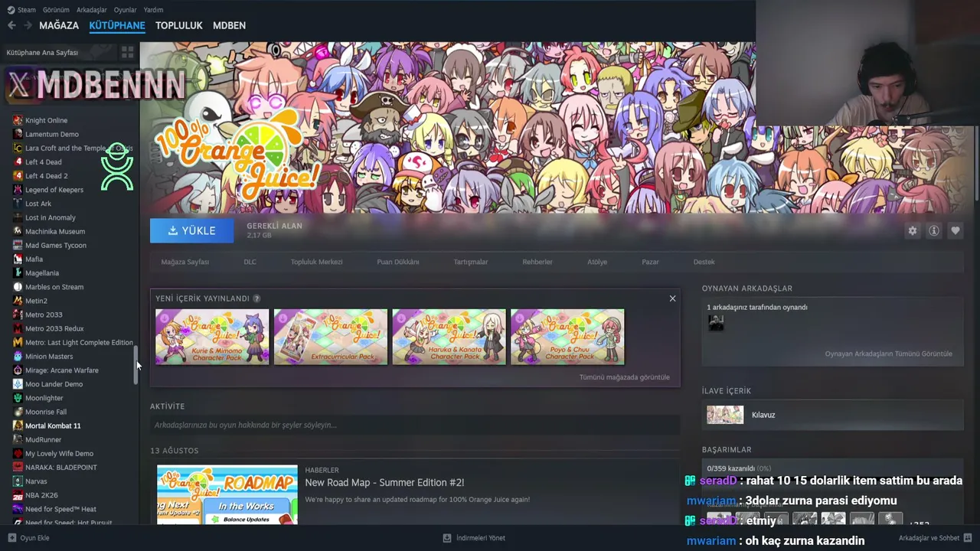This screenshot has width=980, height=551.
Task: Open the friend avatar under Oynayan Arkadaşlar
Action: (716, 323)
